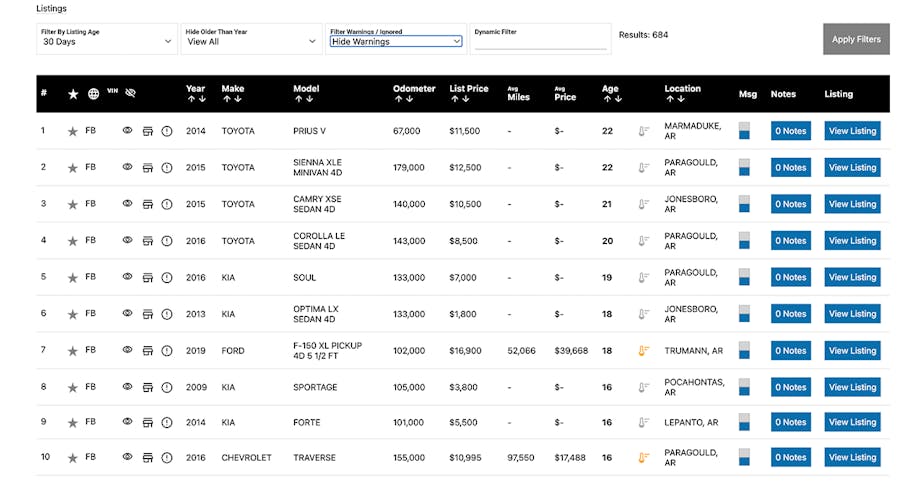Click the storefront icon for the Kia Soul row

(x=148, y=277)
